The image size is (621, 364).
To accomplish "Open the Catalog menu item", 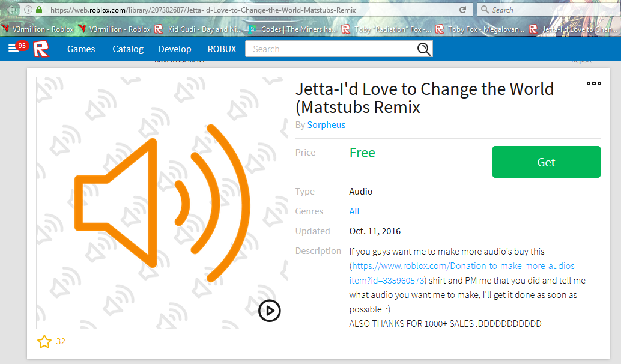I will point(128,49).
